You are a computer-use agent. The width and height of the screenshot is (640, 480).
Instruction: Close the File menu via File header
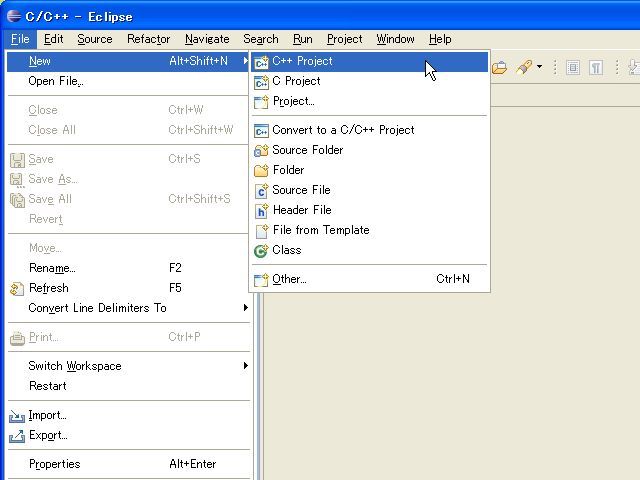(20, 39)
